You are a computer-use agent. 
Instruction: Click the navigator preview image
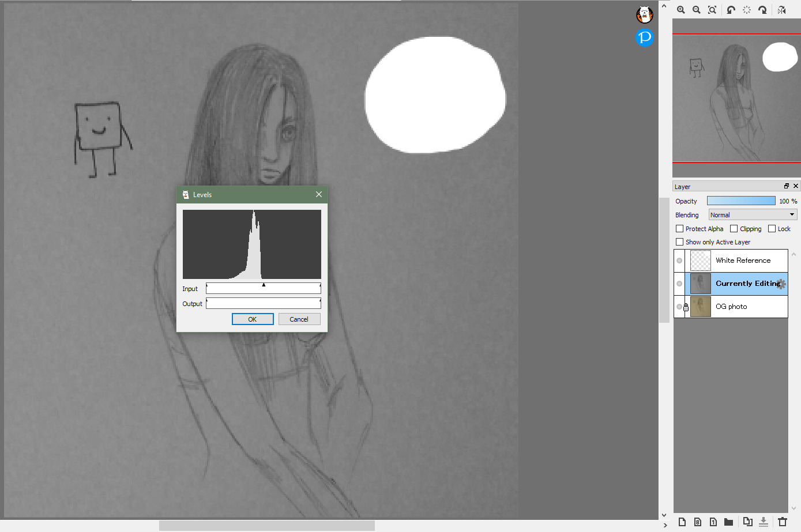pos(736,98)
